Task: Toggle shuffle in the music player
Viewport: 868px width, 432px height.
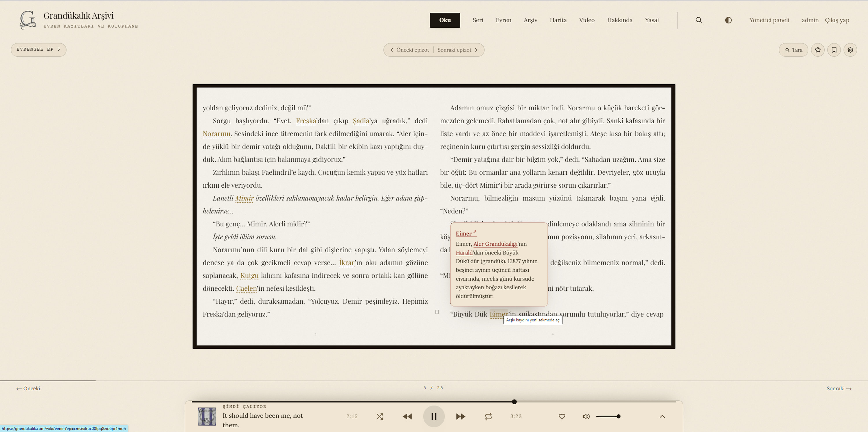Action: 380,416
